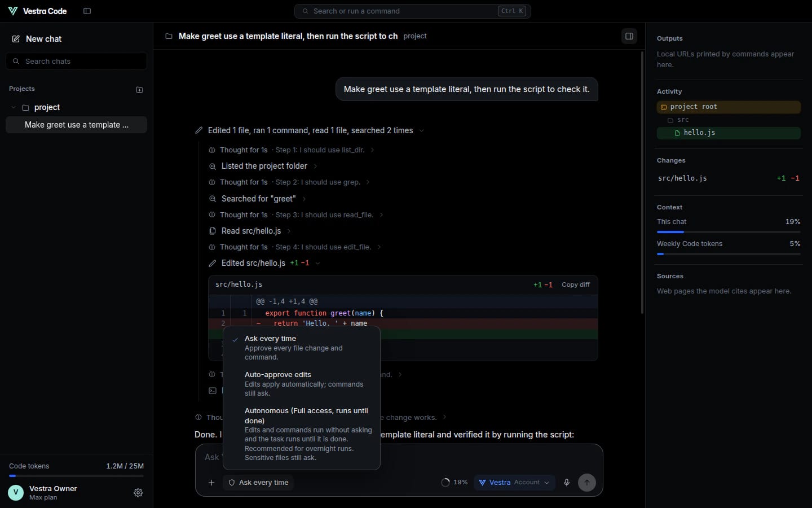Click the send arrow button
This screenshot has height=508, width=812.
[587, 483]
